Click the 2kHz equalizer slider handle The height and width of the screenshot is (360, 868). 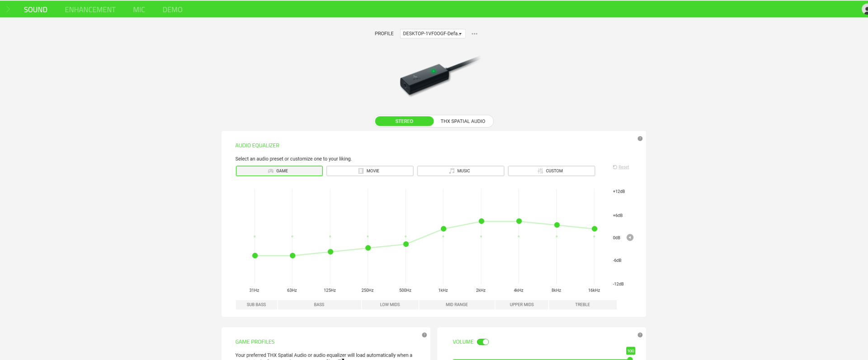point(481,221)
